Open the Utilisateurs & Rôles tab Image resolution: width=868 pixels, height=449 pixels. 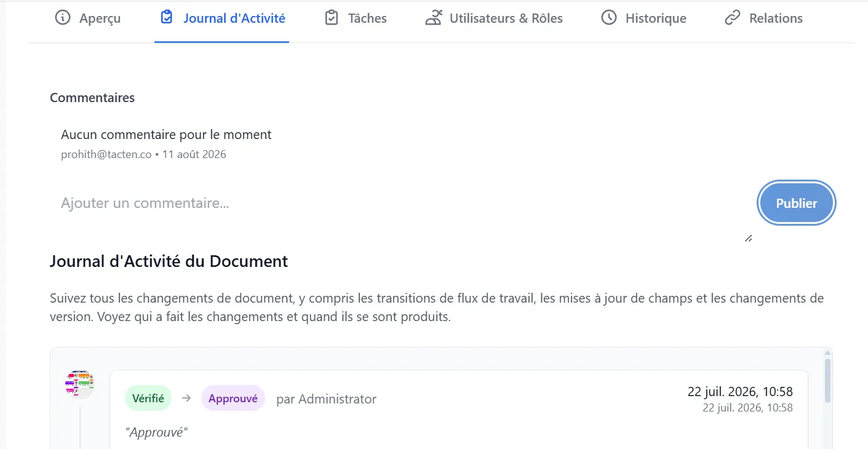[494, 18]
